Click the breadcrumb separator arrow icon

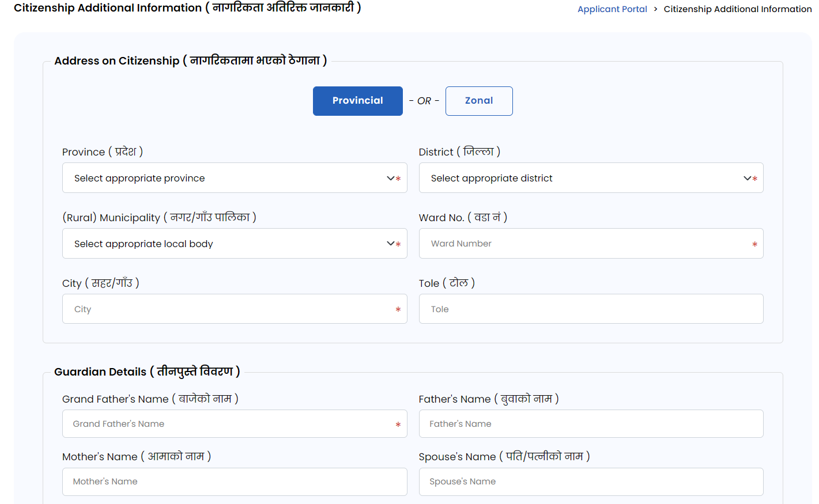point(656,9)
